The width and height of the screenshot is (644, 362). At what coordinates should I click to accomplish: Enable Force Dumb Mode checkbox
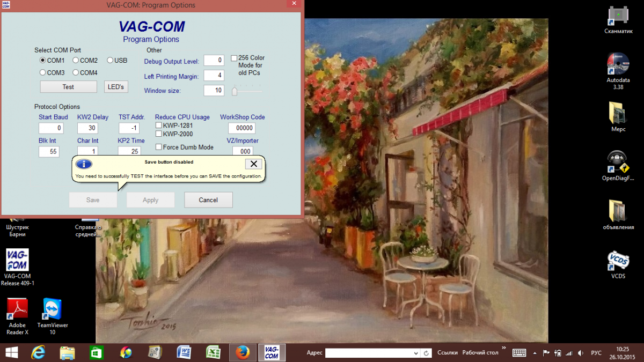pos(158,147)
